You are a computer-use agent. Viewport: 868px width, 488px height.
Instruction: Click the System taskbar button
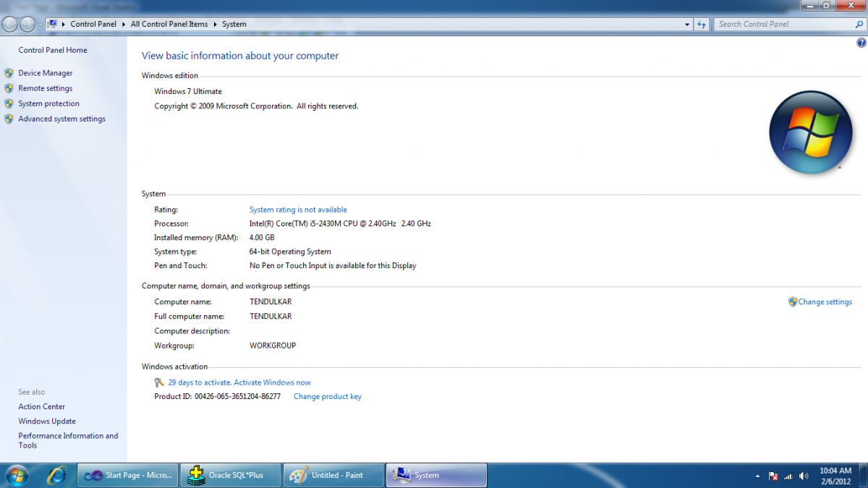[436, 475]
